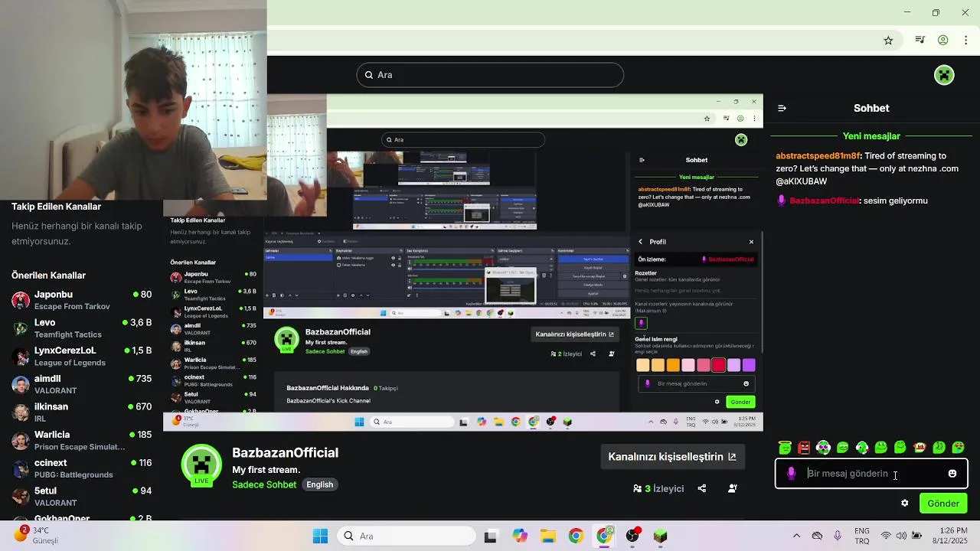
Task: Go back from Profil in stream preview
Action: pyautogui.click(x=641, y=242)
